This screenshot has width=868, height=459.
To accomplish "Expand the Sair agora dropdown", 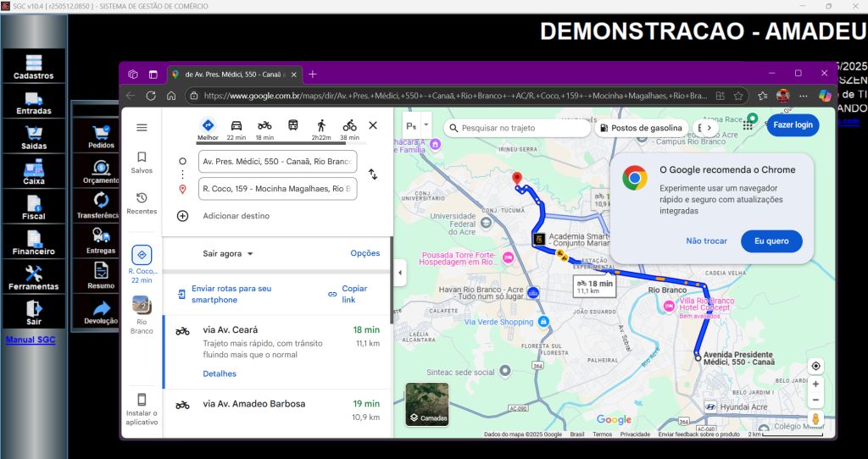I will coord(227,254).
